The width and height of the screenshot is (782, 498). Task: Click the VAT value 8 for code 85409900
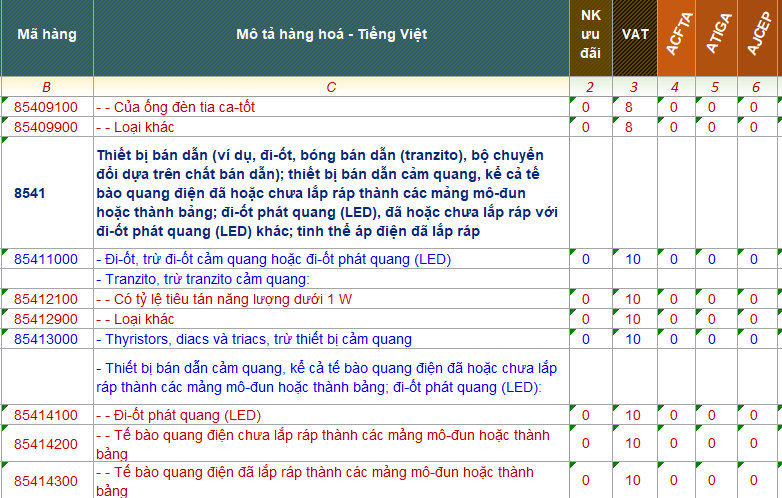coord(629,127)
